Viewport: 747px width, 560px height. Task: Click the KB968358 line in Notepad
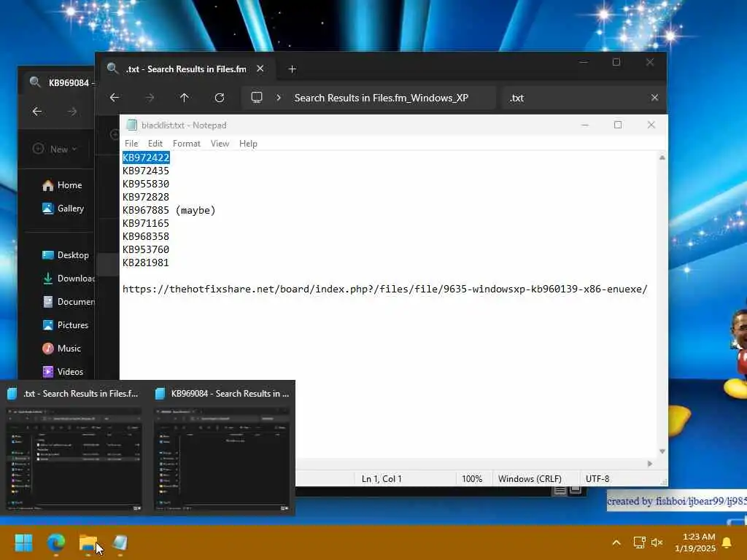(146, 236)
